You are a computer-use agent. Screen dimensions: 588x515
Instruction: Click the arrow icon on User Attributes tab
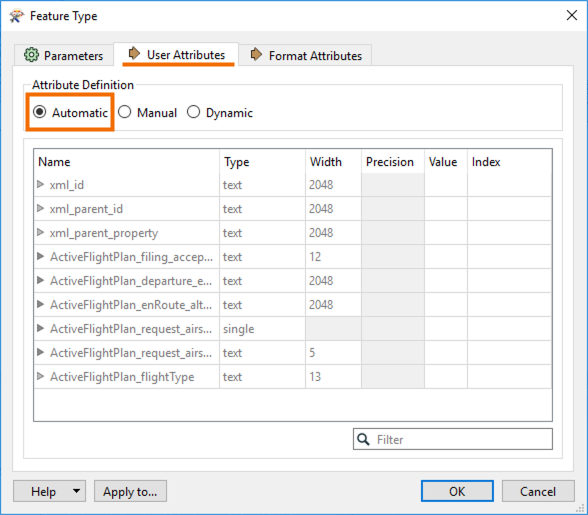coord(134,53)
